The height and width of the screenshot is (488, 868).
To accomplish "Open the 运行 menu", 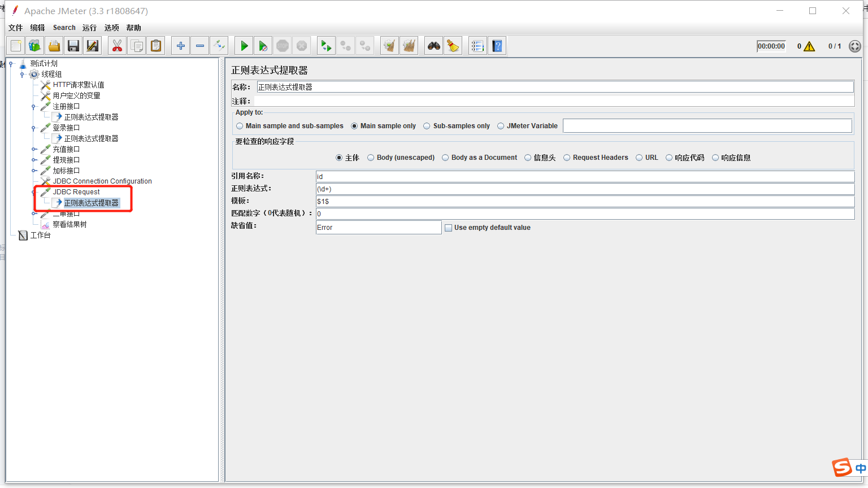I will [89, 28].
